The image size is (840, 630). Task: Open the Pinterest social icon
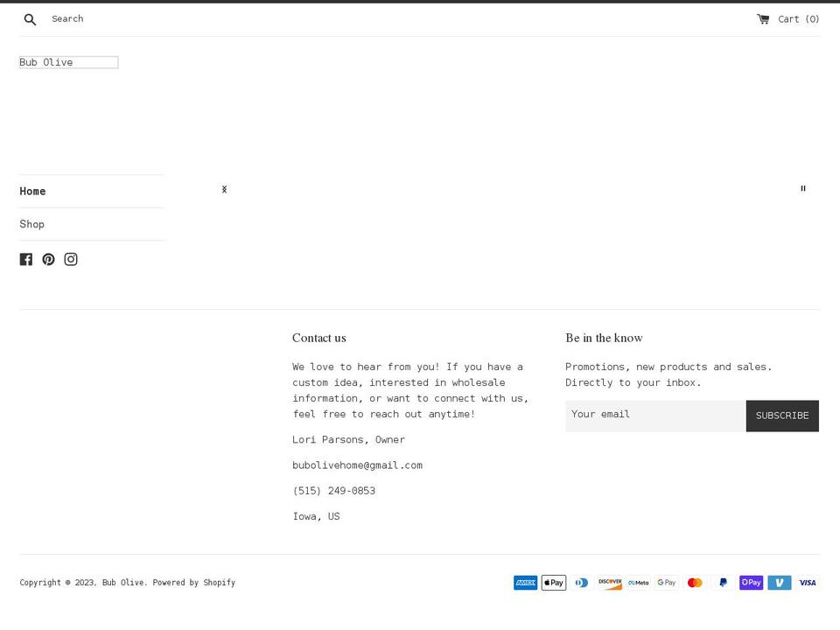[x=48, y=259]
